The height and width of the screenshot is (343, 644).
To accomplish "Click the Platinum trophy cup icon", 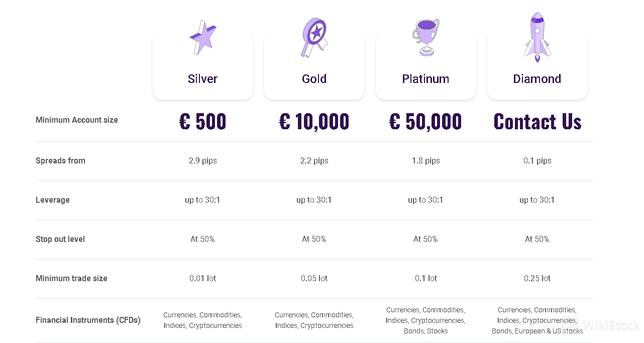I will pos(425,37).
